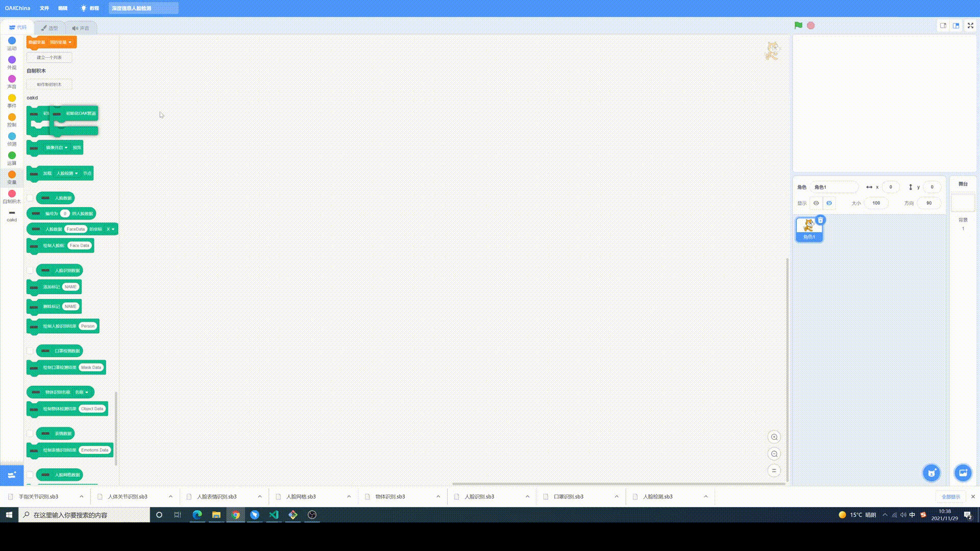Click the choose a sprite button

[932, 473]
